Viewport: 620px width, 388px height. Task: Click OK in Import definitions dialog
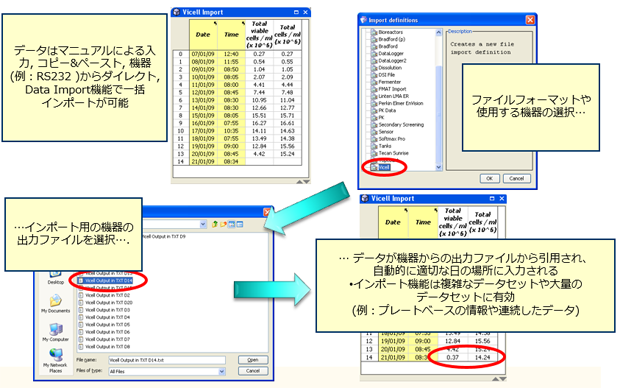(x=490, y=178)
